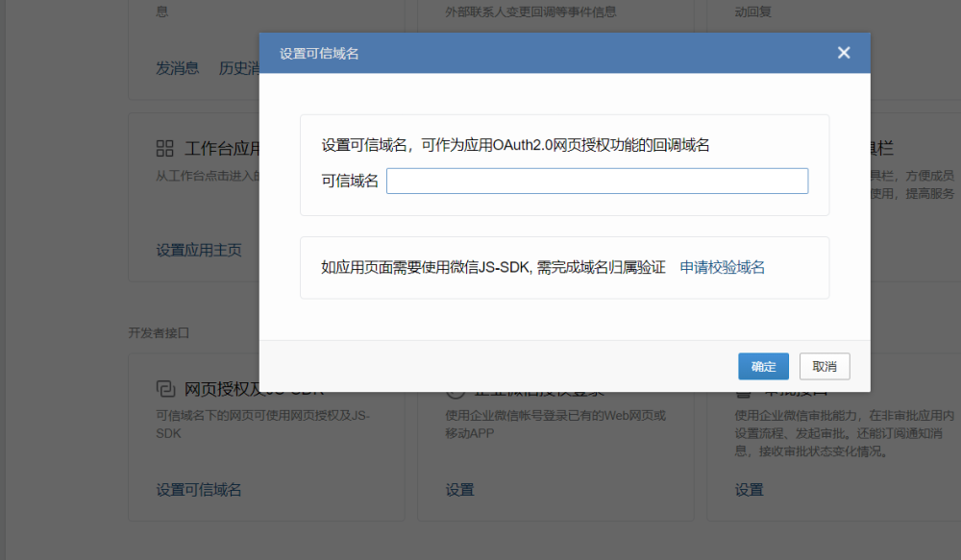
Task: Click the 工作台应用 grid icon
Action: 164,149
